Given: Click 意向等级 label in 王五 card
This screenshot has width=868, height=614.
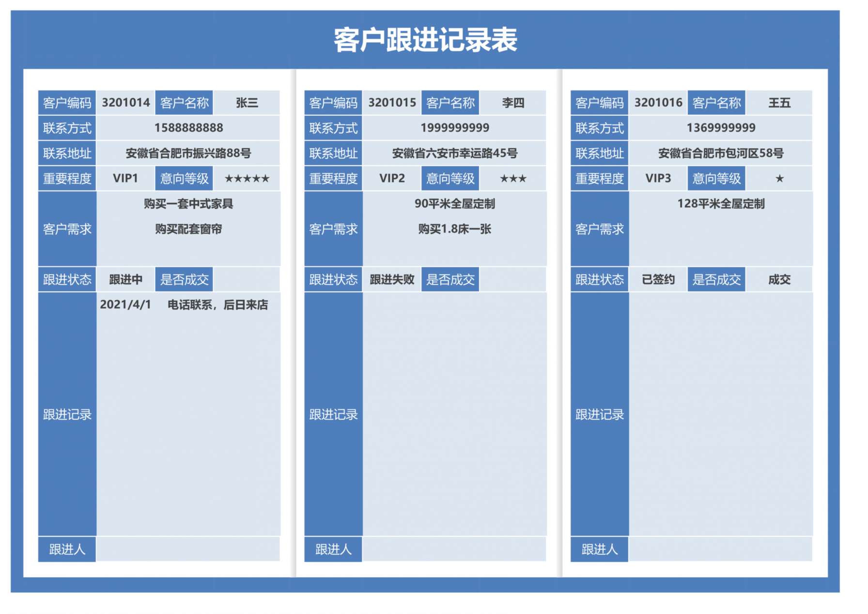Looking at the screenshot, I should [717, 178].
